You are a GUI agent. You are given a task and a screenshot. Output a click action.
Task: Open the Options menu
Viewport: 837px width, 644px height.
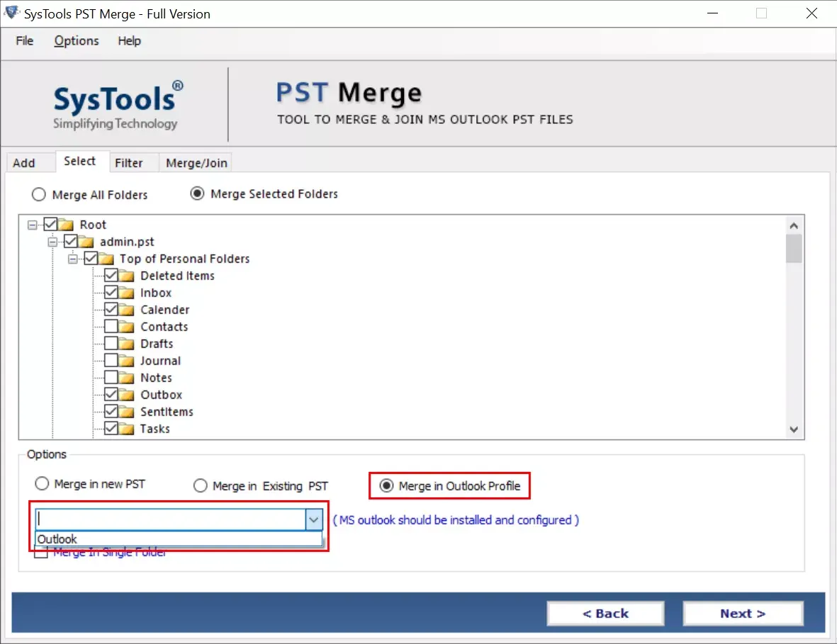coord(77,41)
